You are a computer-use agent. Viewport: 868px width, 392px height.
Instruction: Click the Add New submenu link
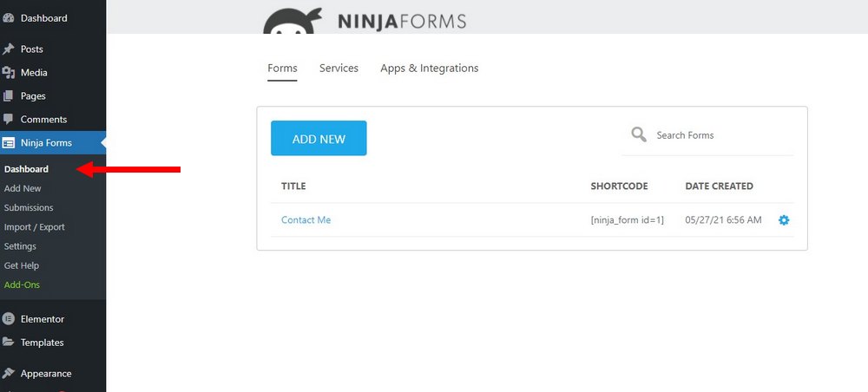click(23, 188)
